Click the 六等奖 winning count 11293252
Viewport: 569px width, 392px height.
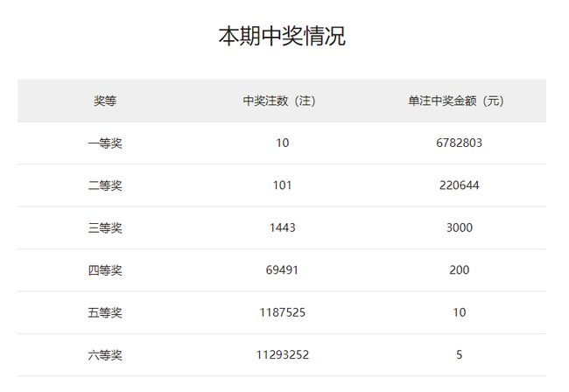(282, 355)
